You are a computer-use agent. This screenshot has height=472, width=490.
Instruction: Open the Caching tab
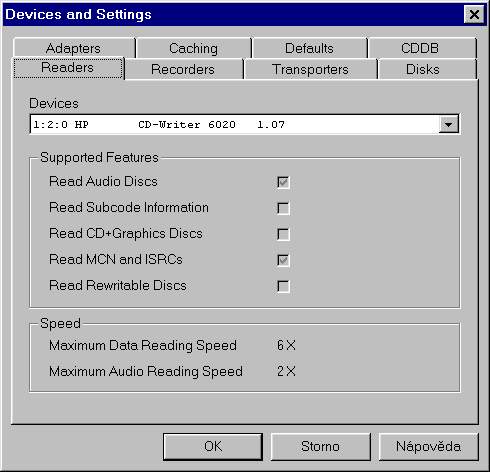(193, 48)
